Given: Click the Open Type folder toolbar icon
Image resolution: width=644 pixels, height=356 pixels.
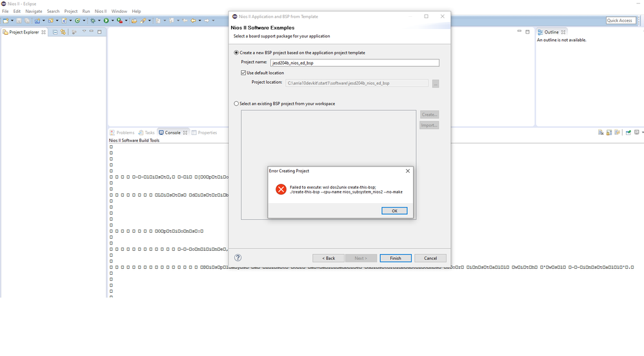Looking at the screenshot, I should click(134, 21).
